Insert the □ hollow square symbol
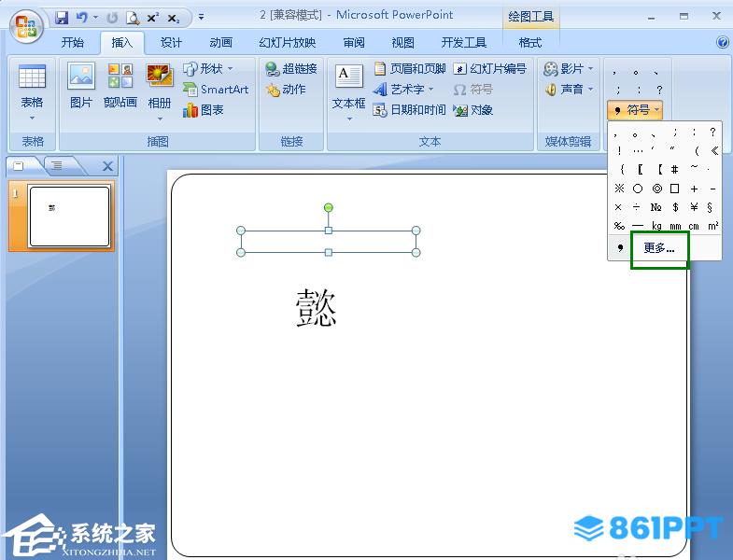This screenshot has width=733, height=560. point(674,189)
